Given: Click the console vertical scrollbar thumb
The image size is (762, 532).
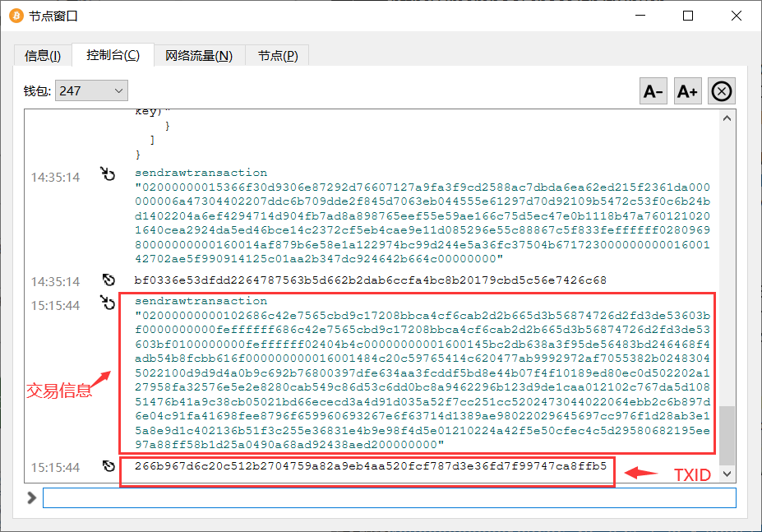Looking at the screenshot, I should [727, 434].
